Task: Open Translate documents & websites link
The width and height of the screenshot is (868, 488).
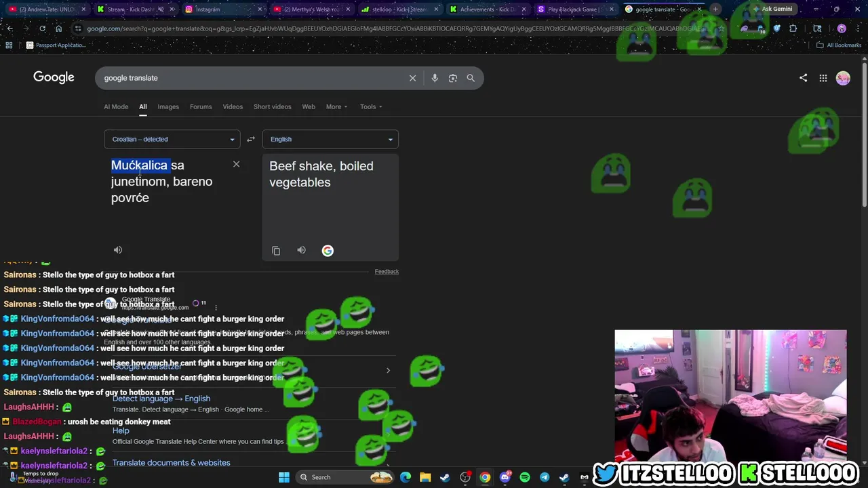Action: (172, 463)
